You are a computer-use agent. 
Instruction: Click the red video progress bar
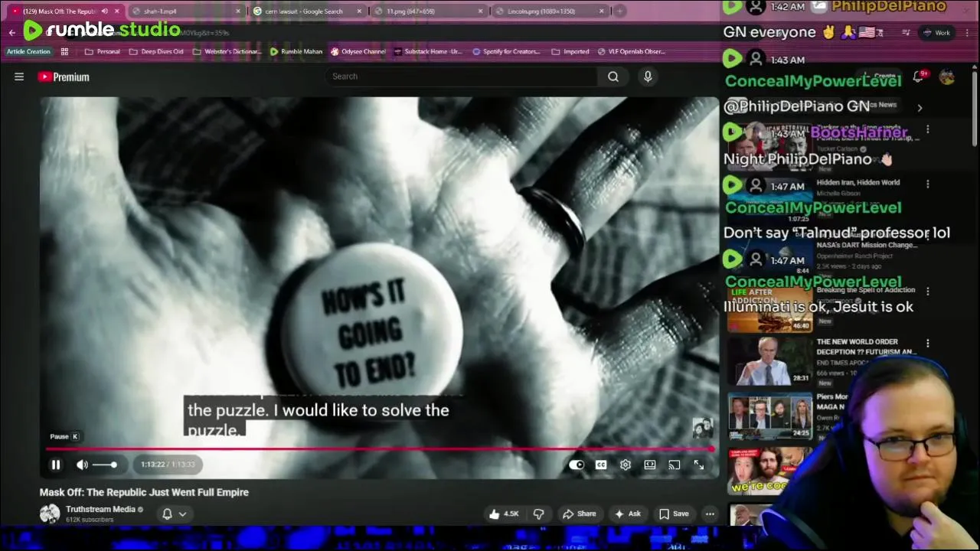coord(379,449)
